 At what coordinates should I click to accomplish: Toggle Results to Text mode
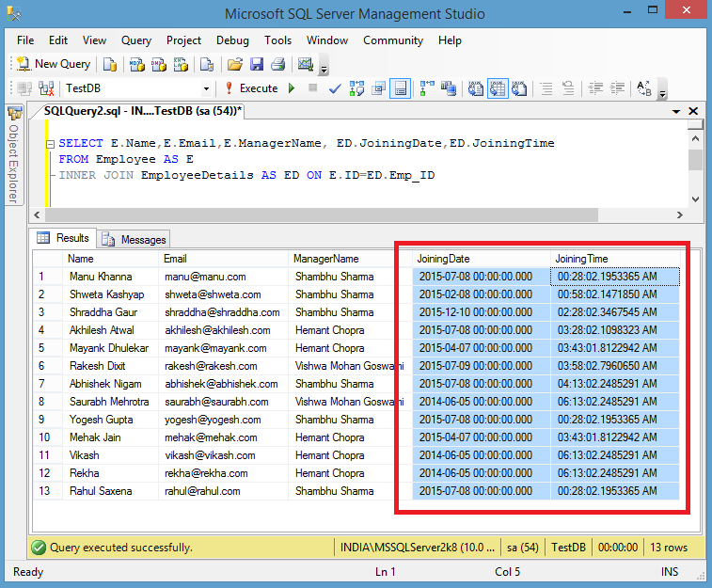coord(475,88)
